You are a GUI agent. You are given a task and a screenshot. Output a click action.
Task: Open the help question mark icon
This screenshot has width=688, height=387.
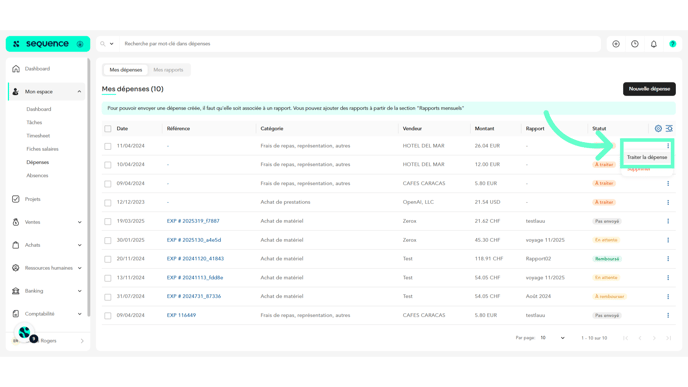pyautogui.click(x=673, y=44)
